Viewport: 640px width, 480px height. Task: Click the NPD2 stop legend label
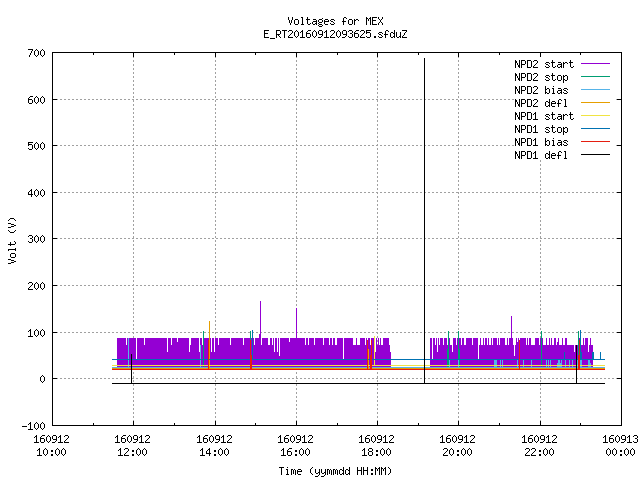[x=541, y=77]
